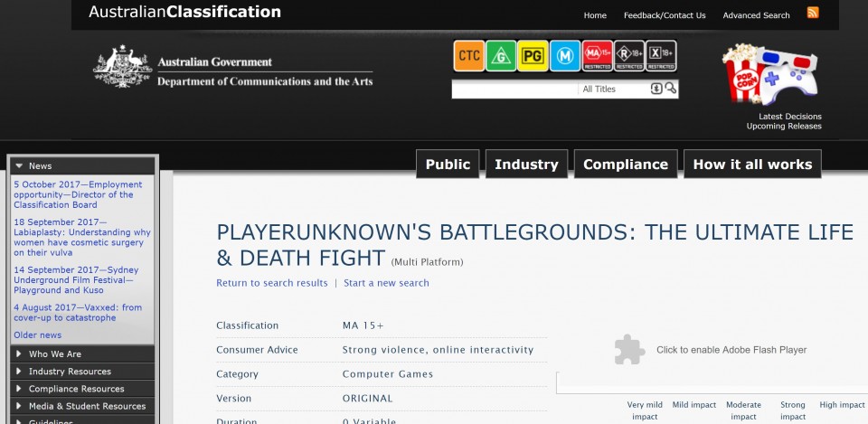Select the red MA 15+ rating icon
868x424 pixels.
click(597, 55)
